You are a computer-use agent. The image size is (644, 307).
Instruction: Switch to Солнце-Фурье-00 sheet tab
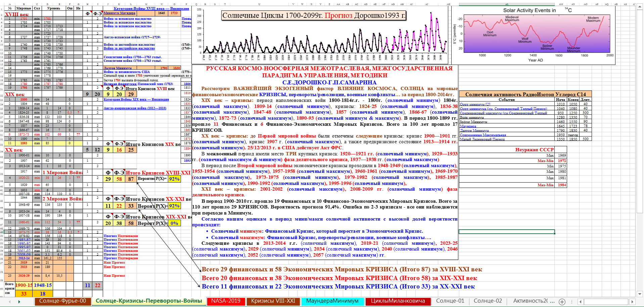62,301
